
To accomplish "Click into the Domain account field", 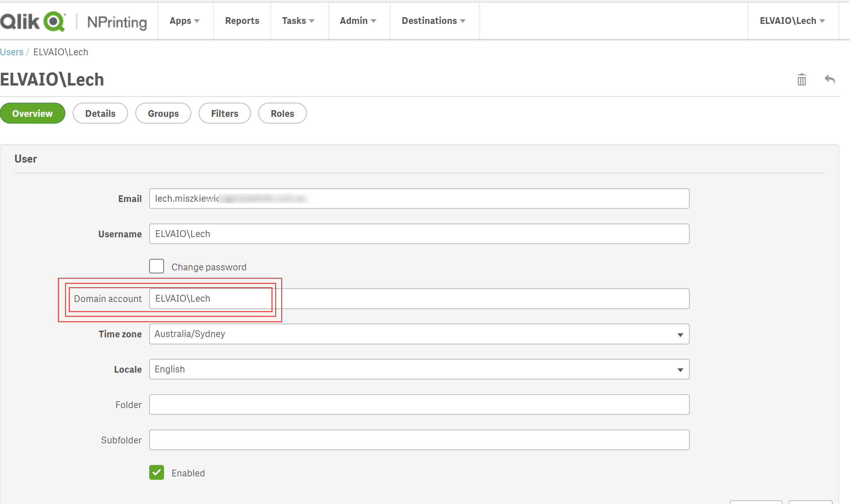I will click(x=419, y=299).
